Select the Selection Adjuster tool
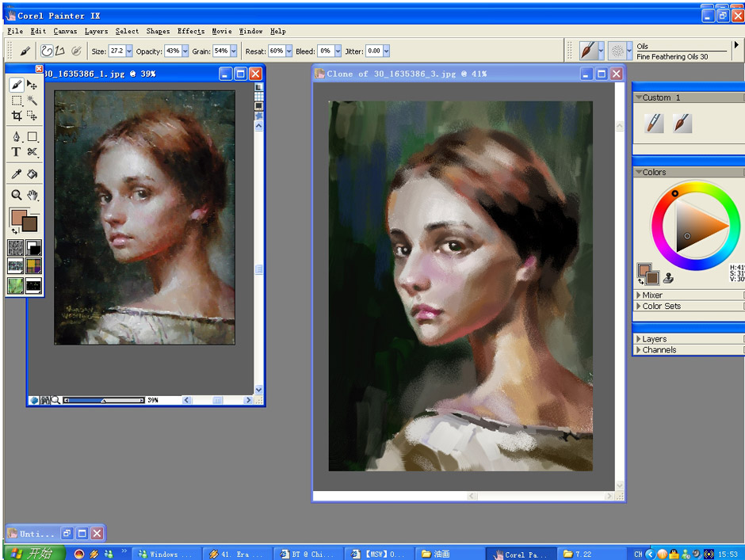Viewport: 745px width, 560px height. pos(32,116)
